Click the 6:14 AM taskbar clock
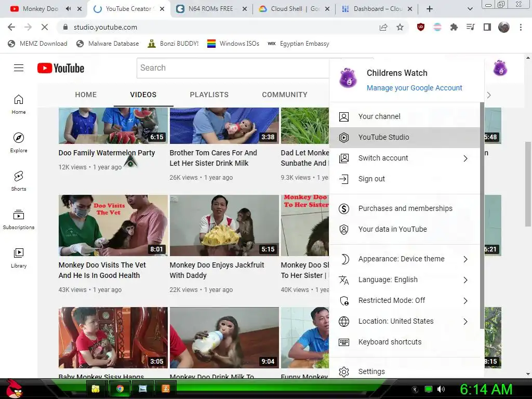This screenshot has width=532, height=399. pyautogui.click(x=486, y=389)
